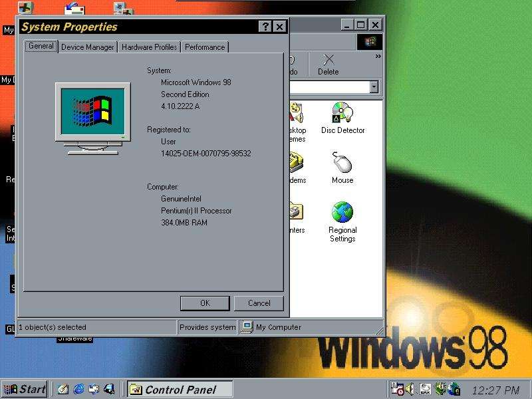Click the Windows monitor image in System Properties

click(x=93, y=118)
